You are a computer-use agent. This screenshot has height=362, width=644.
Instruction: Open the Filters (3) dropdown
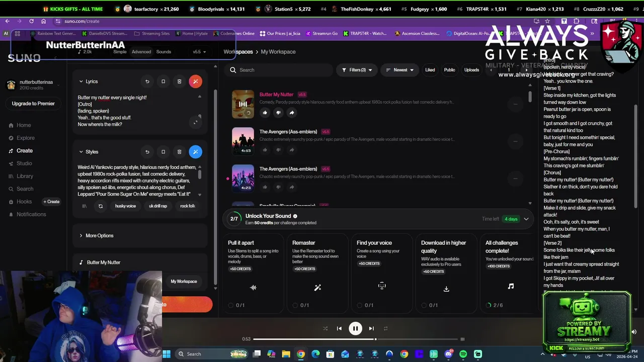pyautogui.click(x=356, y=70)
